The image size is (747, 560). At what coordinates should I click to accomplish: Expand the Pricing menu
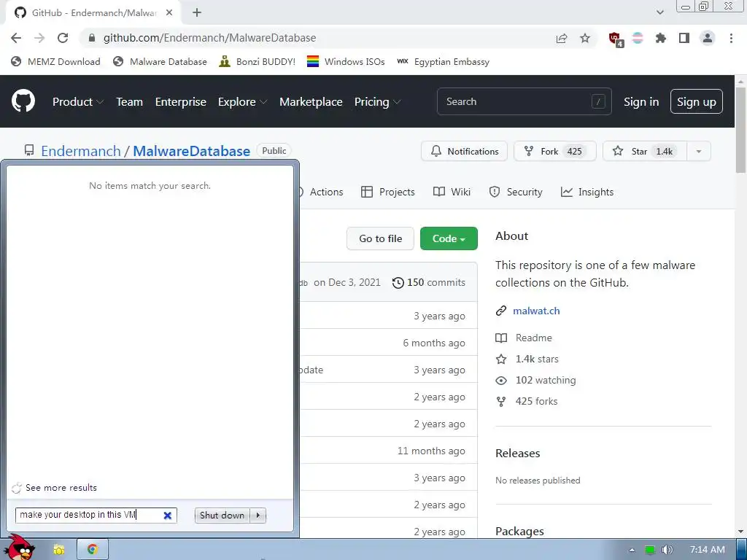377,101
